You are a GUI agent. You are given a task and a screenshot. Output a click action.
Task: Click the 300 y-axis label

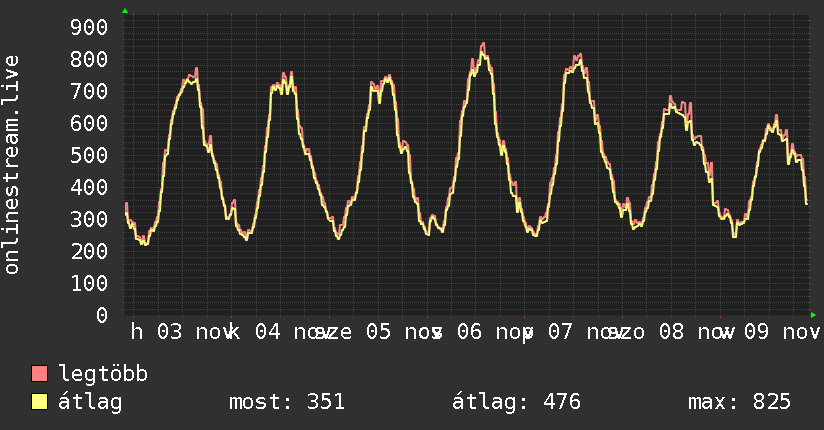click(x=89, y=219)
